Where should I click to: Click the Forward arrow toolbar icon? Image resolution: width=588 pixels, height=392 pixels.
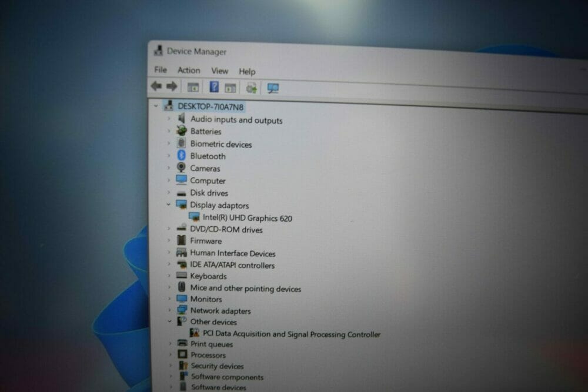coord(172,86)
